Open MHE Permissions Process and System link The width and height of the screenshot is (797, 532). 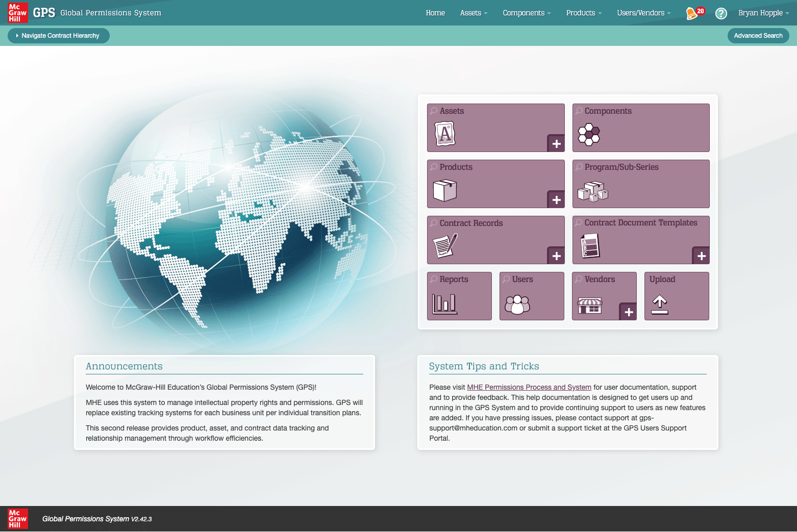click(529, 388)
